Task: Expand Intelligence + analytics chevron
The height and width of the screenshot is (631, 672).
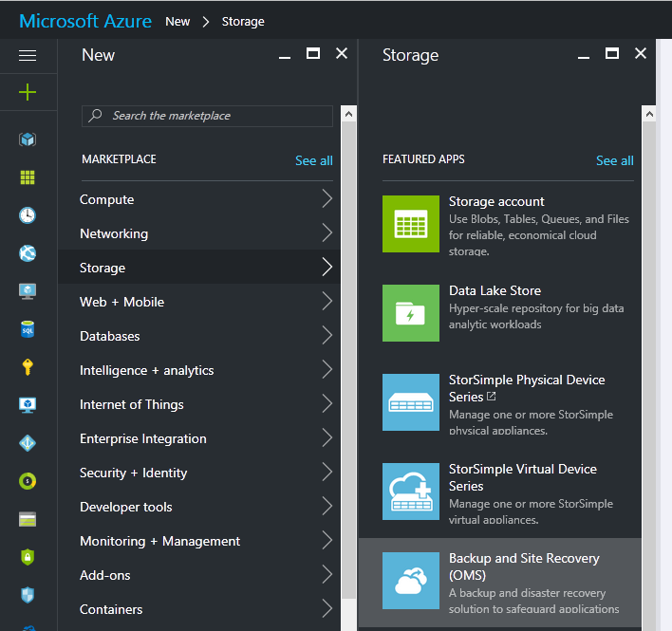Action: [x=327, y=370]
